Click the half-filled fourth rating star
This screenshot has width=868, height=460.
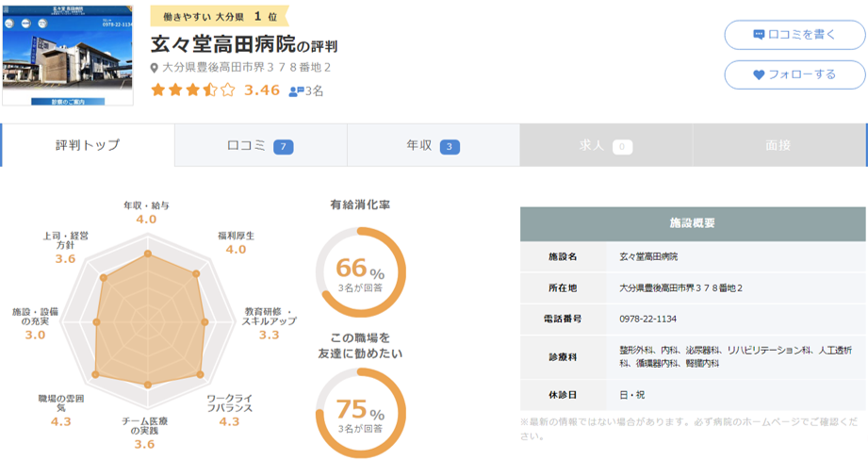tap(210, 90)
